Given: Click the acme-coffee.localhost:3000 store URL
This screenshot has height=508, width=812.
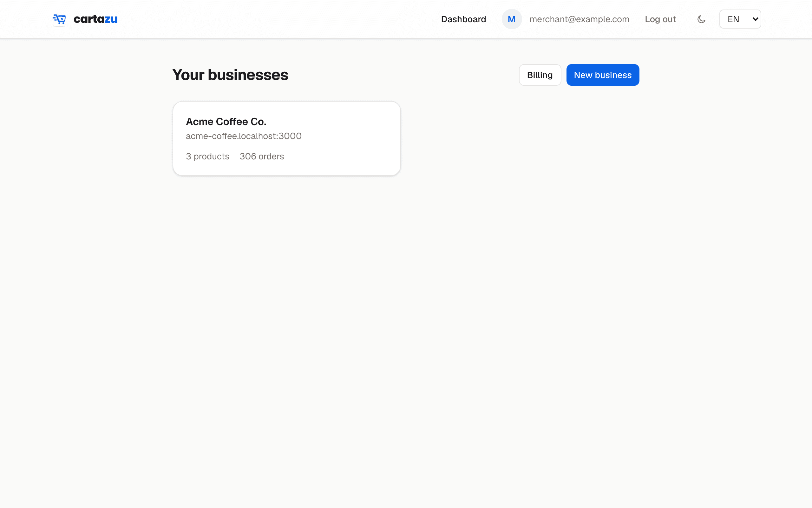Looking at the screenshot, I should coord(244,136).
